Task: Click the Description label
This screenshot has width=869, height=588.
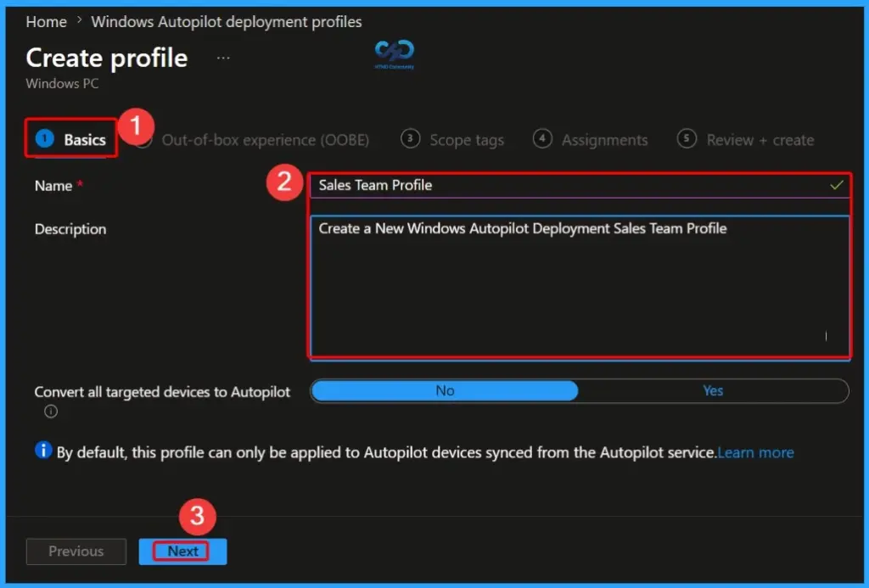Action: click(x=70, y=229)
